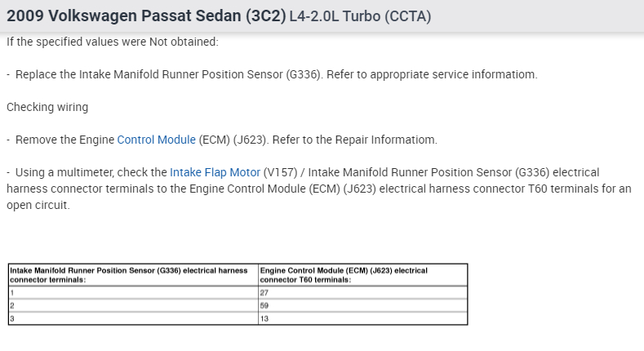Click 'If the specified values were Not obtained' text
Screen dimensions: 644x351
112,42
